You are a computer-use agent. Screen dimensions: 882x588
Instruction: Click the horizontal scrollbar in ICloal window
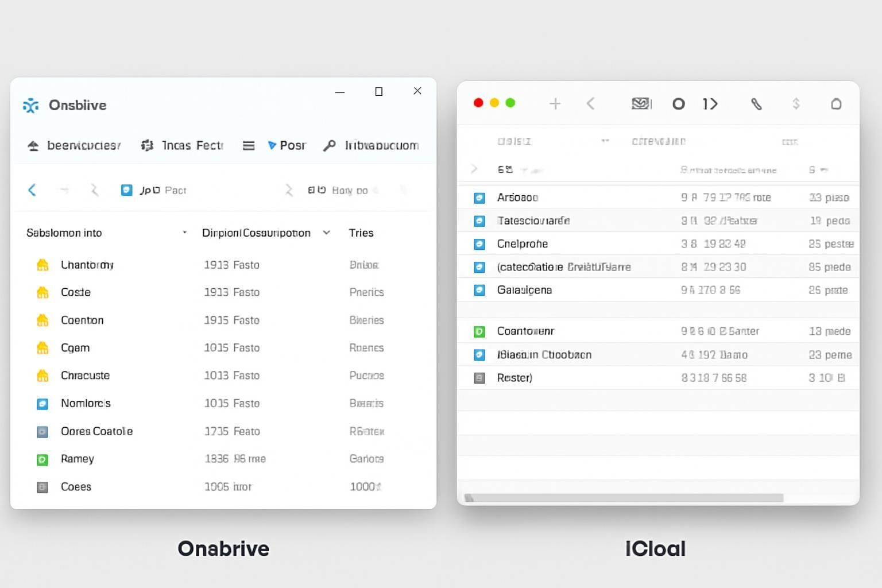point(624,498)
